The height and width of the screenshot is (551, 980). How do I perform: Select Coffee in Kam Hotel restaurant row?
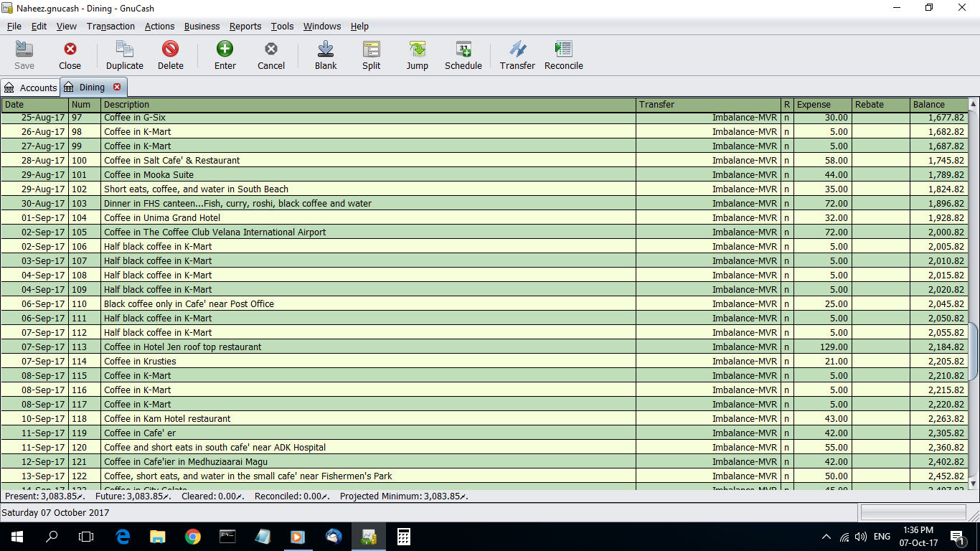484,418
